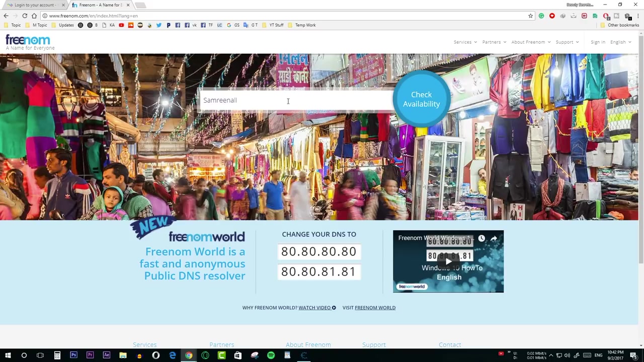
Task: Click the browser back arrow
Action: tap(6, 16)
